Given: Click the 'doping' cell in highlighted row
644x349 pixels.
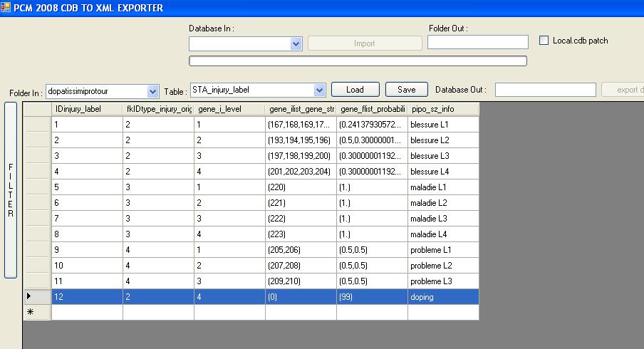Looking at the screenshot, I should (x=443, y=297).
